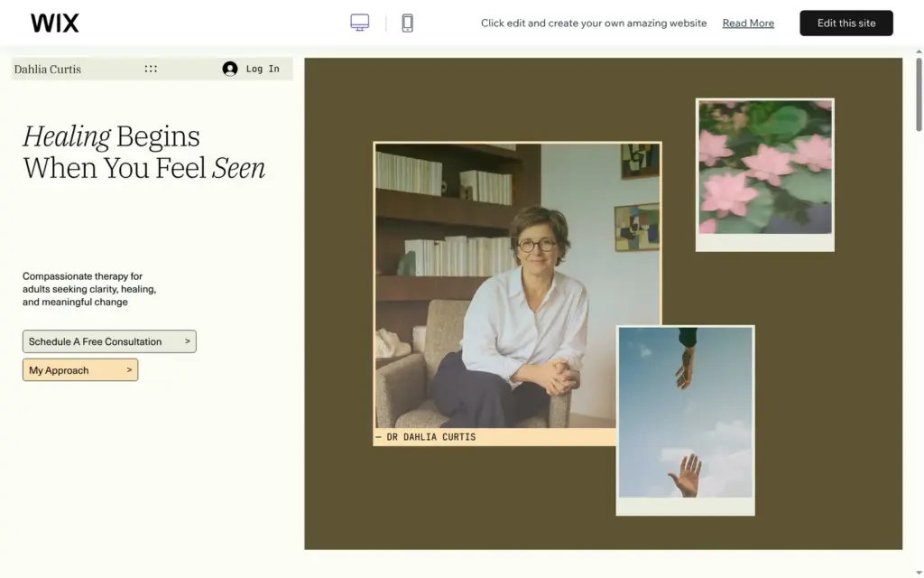
Task: Click the page vertical scrollbar thumb
Action: click(x=919, y=94)
